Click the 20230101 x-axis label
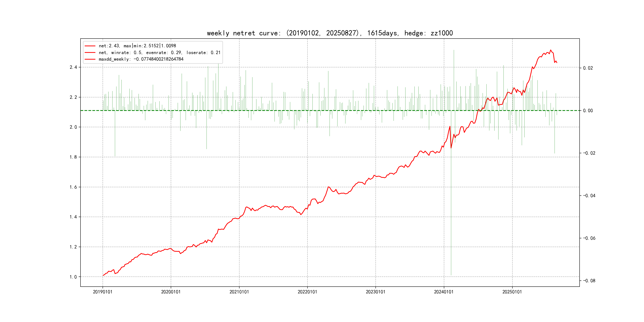644x322 pixels. pos(375,292)
